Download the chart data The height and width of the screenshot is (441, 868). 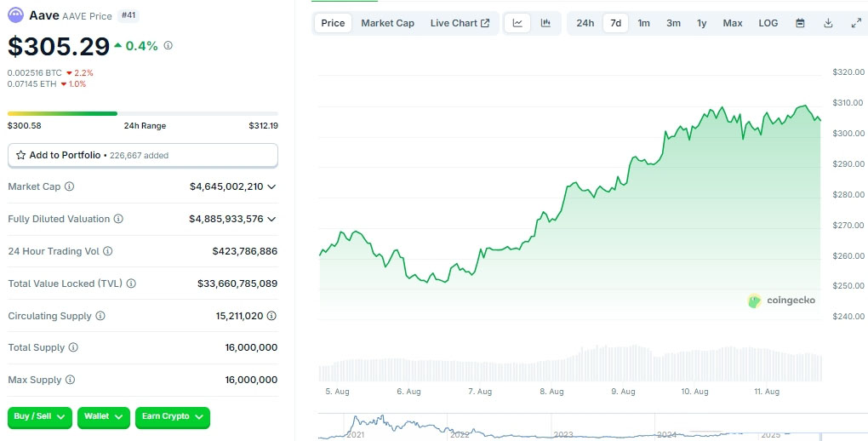pyautogui.click(x=828, y=23)
